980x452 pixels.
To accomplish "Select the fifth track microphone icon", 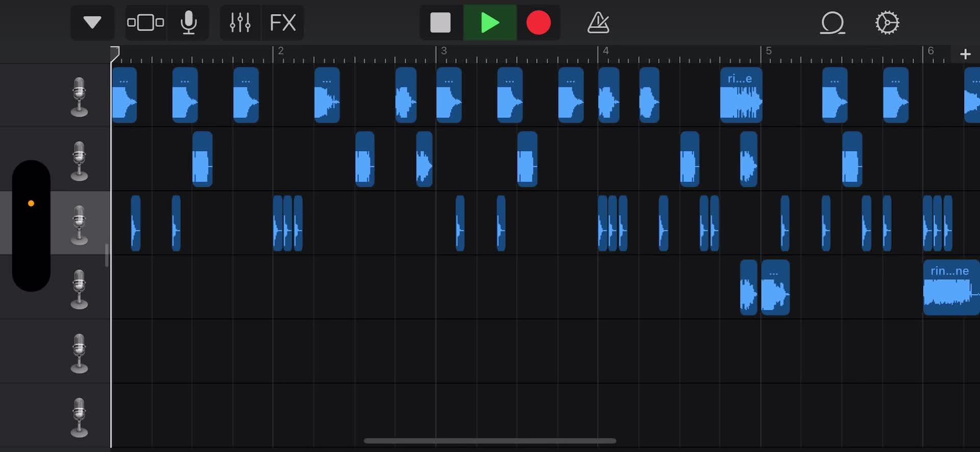I will pos(79,354).
